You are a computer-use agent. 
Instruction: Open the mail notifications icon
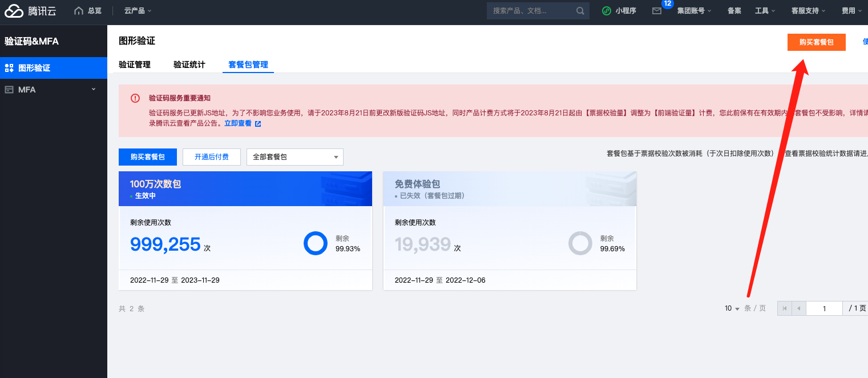coord(657,11)
